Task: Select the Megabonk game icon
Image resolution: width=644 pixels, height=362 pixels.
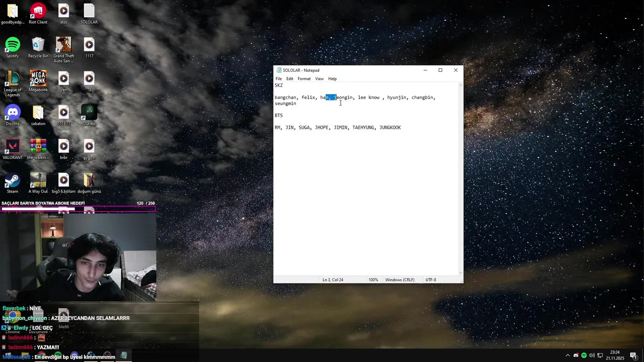Action: 38,81
